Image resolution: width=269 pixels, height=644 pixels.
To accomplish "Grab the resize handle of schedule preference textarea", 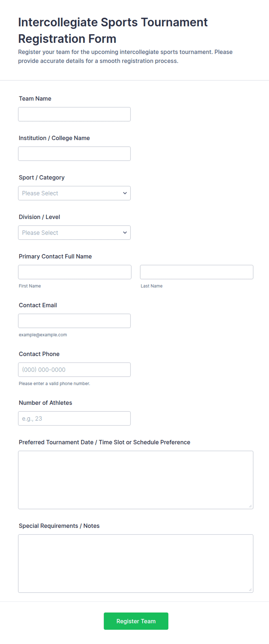I will click(250, 506).
